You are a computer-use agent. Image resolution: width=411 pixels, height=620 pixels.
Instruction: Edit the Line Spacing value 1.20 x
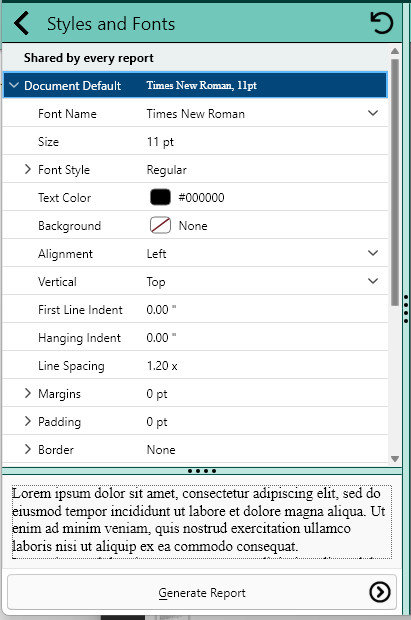pos(162,366)
